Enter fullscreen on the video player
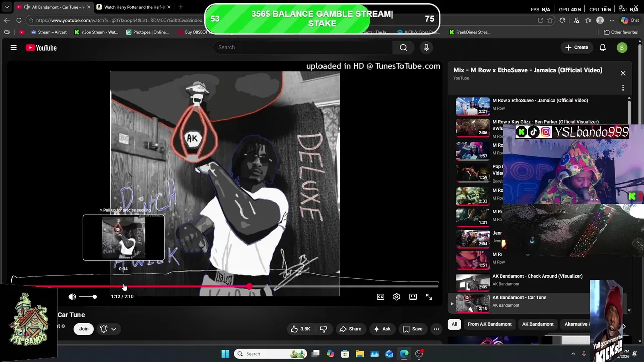Image resolution: width=644 pixels, height=362 pixels. tap(429, 297)
